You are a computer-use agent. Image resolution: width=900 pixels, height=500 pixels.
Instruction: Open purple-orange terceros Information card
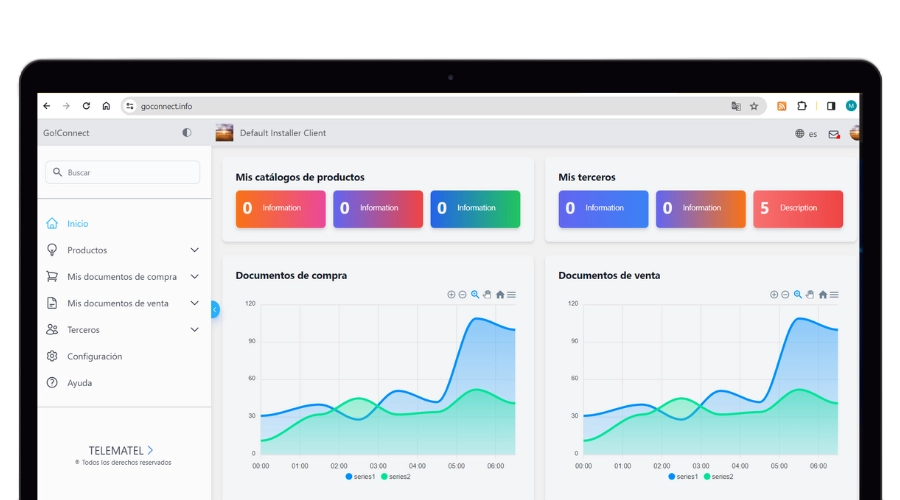[x=701, y=209]
